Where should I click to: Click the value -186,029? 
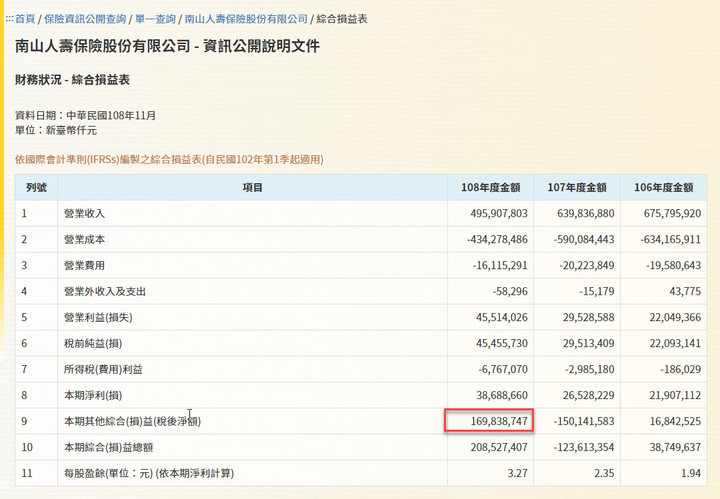(x=681, y=369)
